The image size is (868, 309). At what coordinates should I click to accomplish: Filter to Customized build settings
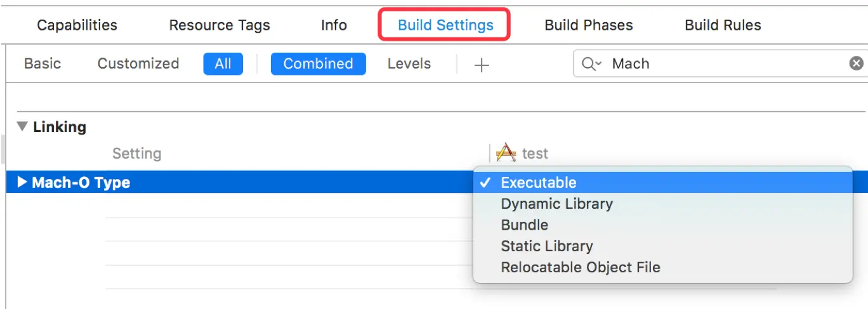(138, 63)
